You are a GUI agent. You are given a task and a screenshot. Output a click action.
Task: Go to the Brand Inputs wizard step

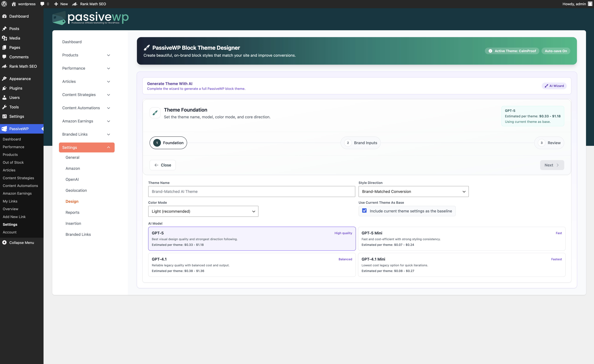pyautogui.click(x=360, y=143)
